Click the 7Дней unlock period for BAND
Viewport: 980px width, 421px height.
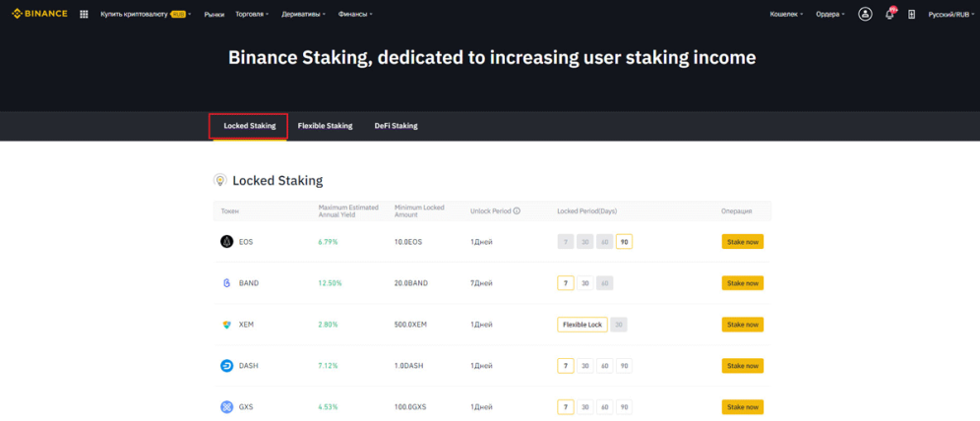pyautogui.click(x=481, y=283)
